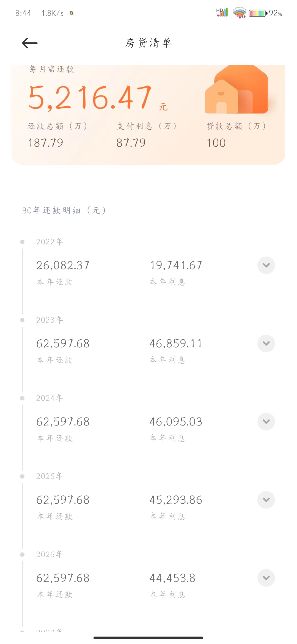Tap the small search icon in status bar
Screen dimensions: 297x644
click(71, 13)
